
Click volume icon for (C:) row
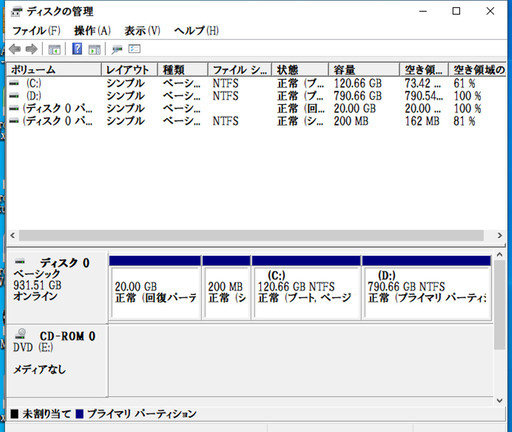click(14, 83)
